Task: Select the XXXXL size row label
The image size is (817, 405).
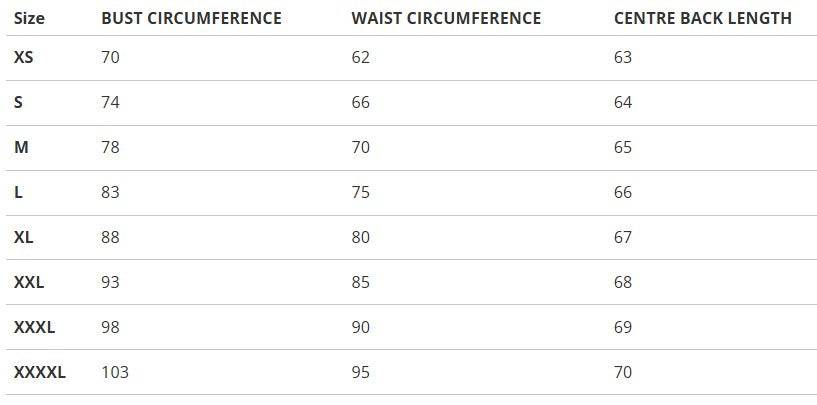Action: [40, 372]
